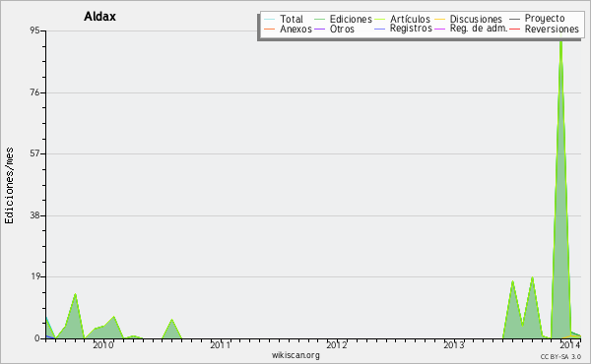Click the x-axis year 2012
591x364 pixels.
(337, 345)
